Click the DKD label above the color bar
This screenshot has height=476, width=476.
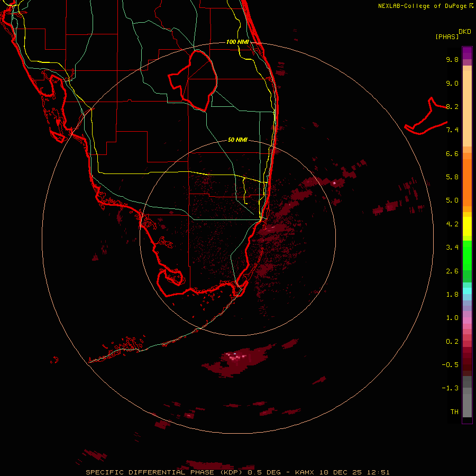(465, 31)
